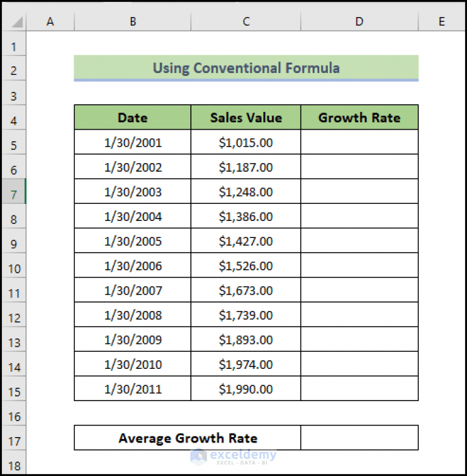
Task: Click the $1,739.00 sales value cell
Action: [246, 315]
